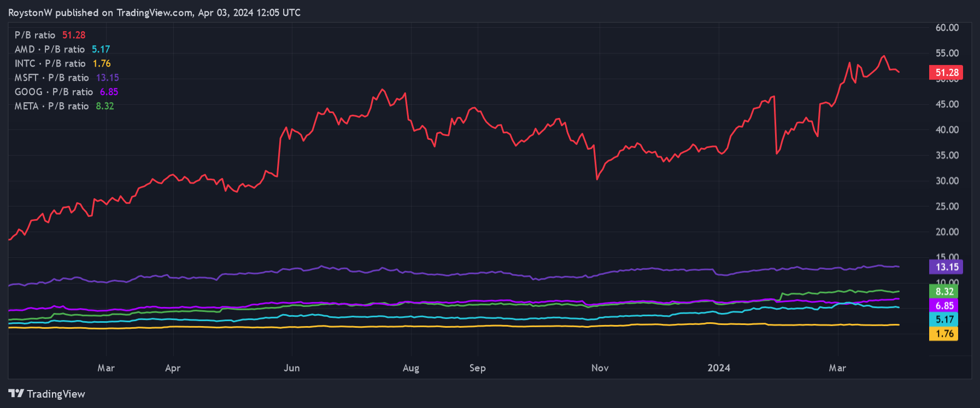Select the INTC P/B ratio legend entry
This screenshot has width=980, height=408.
[x=62, y=63]
